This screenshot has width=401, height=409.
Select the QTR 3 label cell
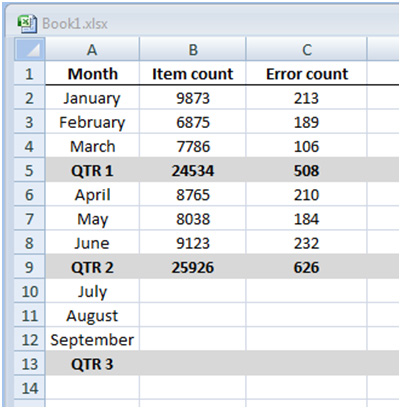92,363
